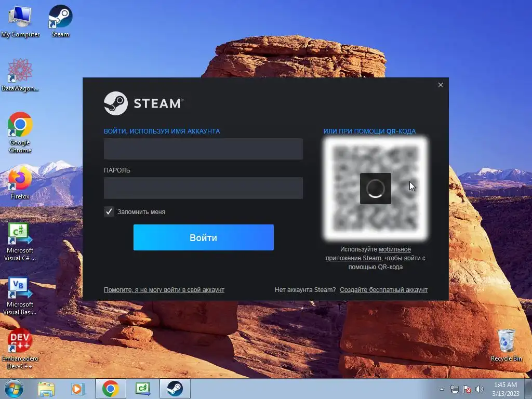Screen dimensions: 532x399
Task: Click the Войти sign-in button
Action: 204,237
